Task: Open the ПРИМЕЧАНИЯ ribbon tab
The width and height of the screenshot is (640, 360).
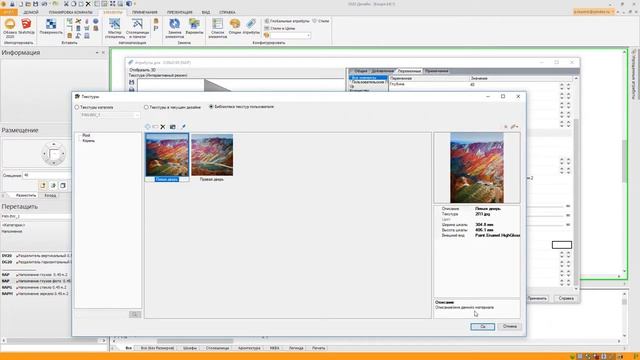Action: click(x=144, y=12)
